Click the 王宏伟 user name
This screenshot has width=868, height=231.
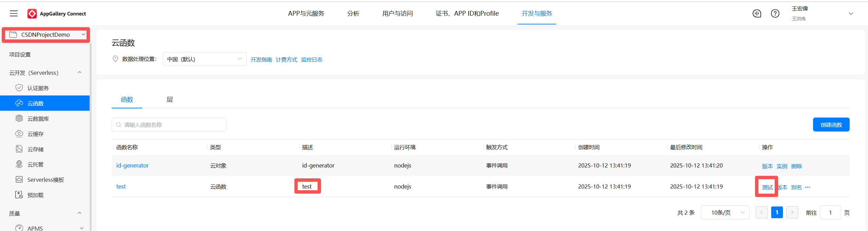[800, 8]
